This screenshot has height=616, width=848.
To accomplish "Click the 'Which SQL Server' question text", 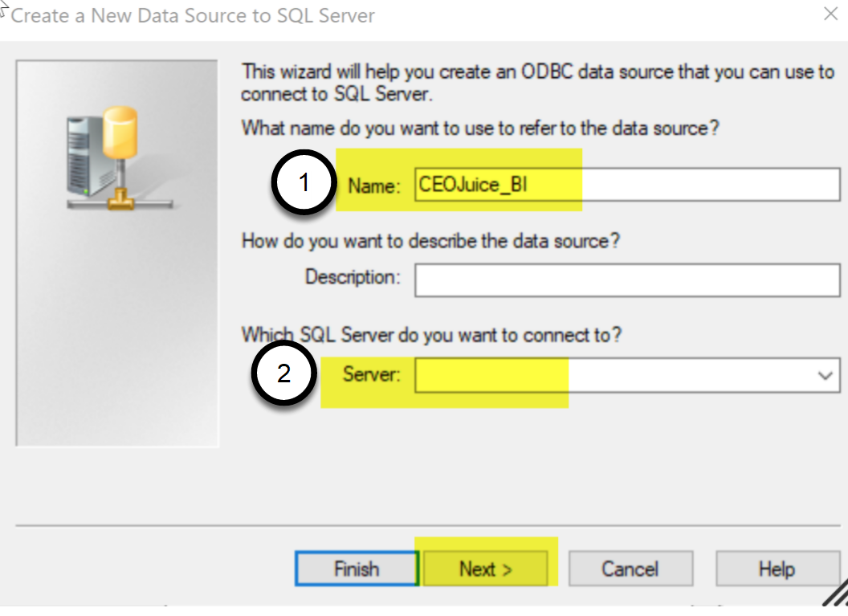I will pyautogui.click(x=431, y=336).
